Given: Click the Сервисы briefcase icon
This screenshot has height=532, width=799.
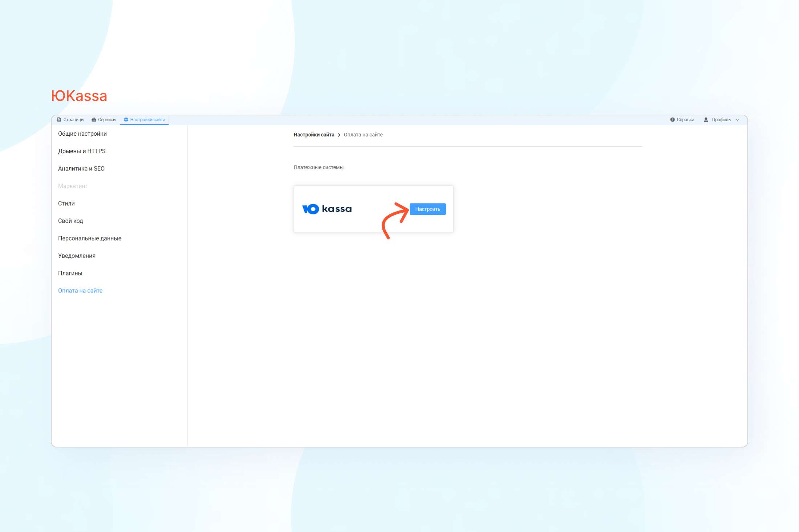Looking at the screenshot, I should [94, 120].
